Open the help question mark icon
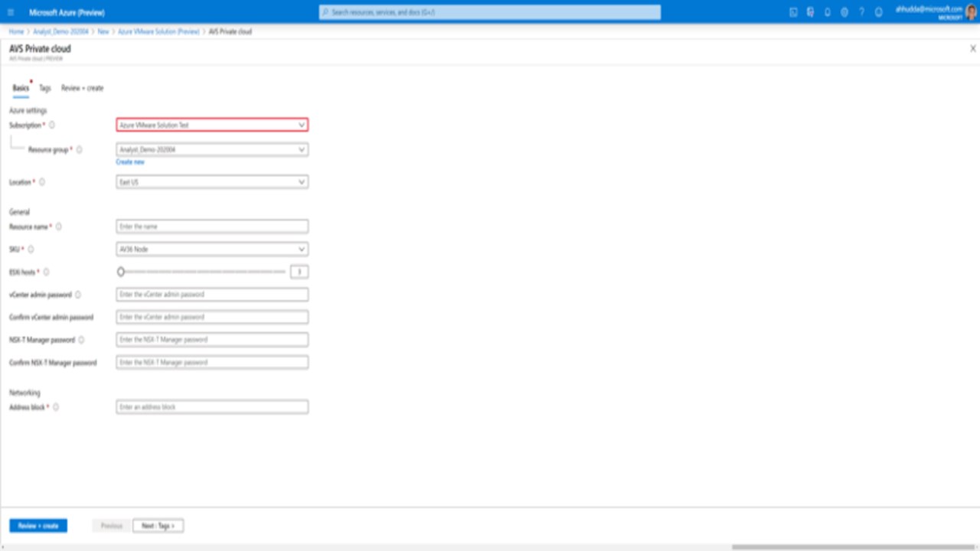 click(861, 12)
